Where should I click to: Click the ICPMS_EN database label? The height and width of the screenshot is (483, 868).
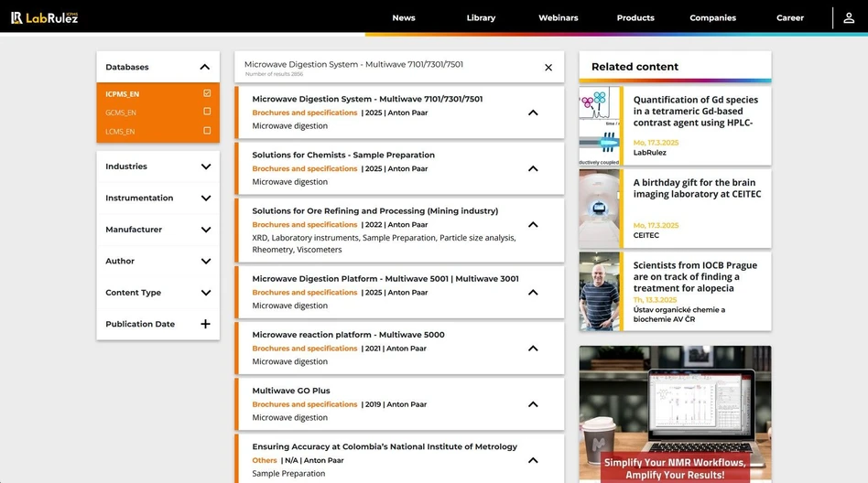tap(123, 94)
